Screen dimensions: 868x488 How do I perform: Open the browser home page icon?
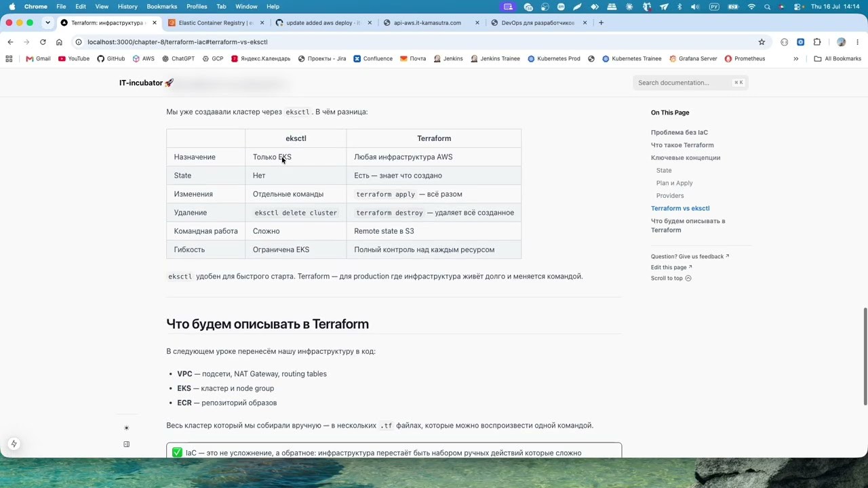pos(59,42)
